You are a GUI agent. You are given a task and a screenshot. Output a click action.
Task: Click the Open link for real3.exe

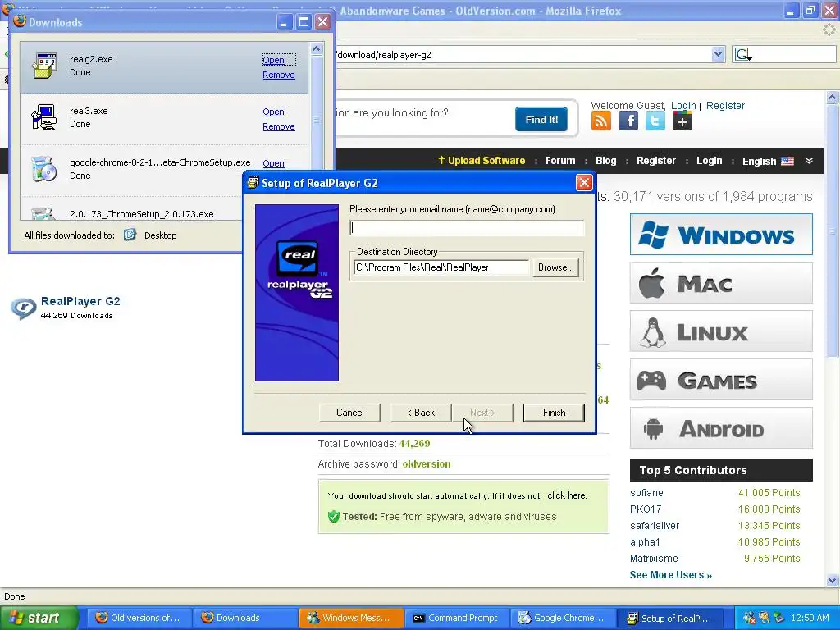click(x=273, y=112)
